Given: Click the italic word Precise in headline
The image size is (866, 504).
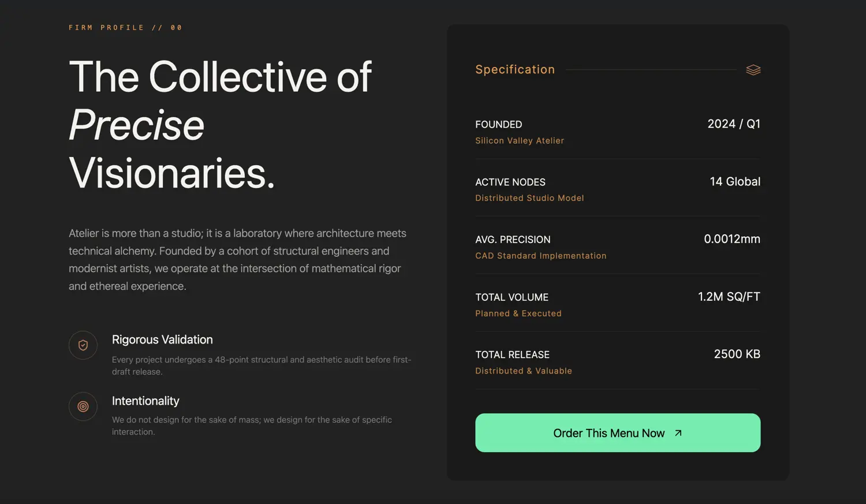Looking at the screenshot, I should pyautogui.click(x=137, y=125).
